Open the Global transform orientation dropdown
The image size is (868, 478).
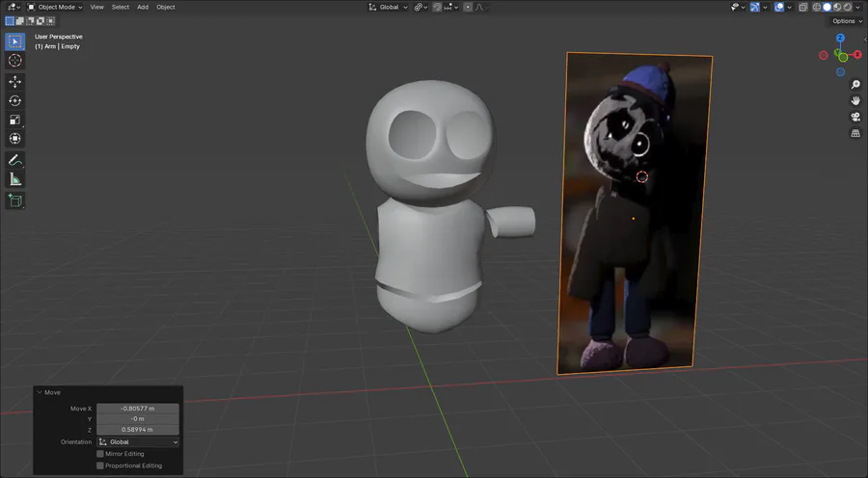click(x=388, y=7)
